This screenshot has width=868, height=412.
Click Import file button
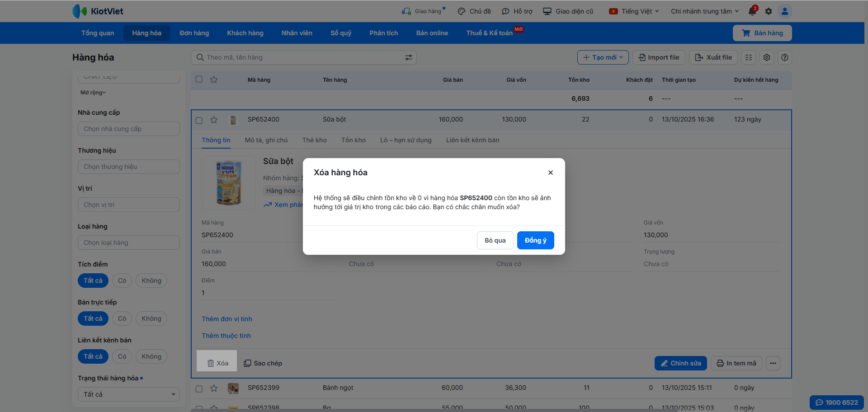click(x=659, y=57)
